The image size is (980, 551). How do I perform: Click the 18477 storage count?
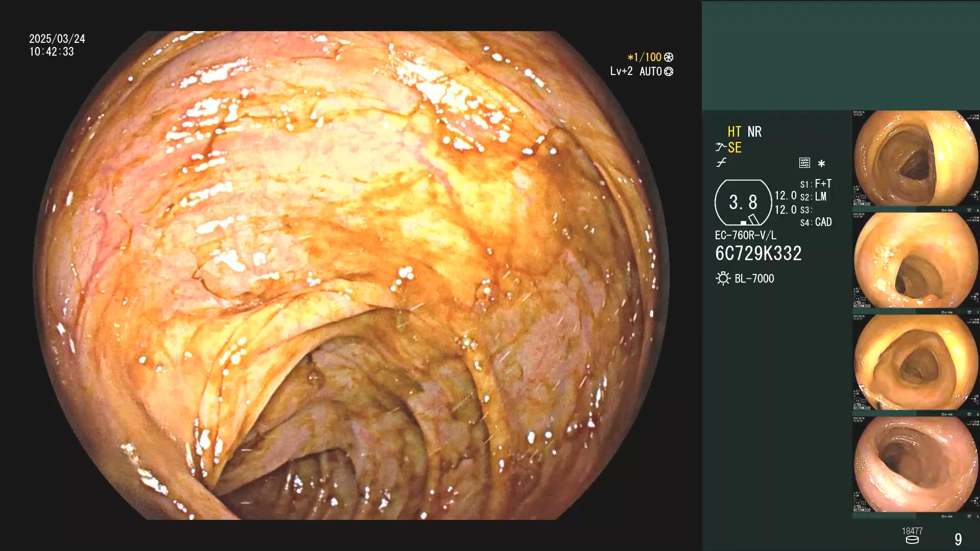[912, 531]
